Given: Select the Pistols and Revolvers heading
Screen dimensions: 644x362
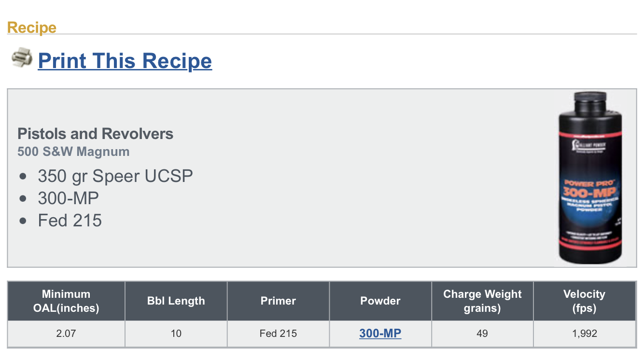Looking at the screenshot, I should click(95, 134).
